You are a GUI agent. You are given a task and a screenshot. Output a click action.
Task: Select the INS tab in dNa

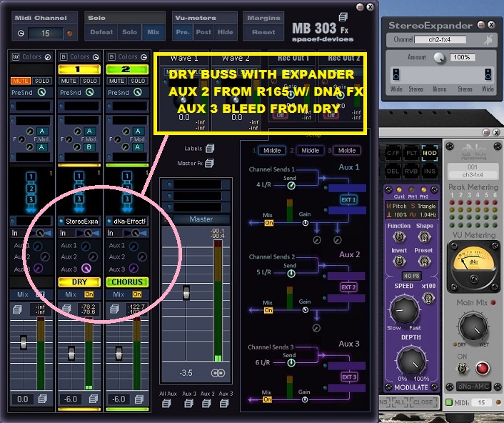[x=430, y=171]
